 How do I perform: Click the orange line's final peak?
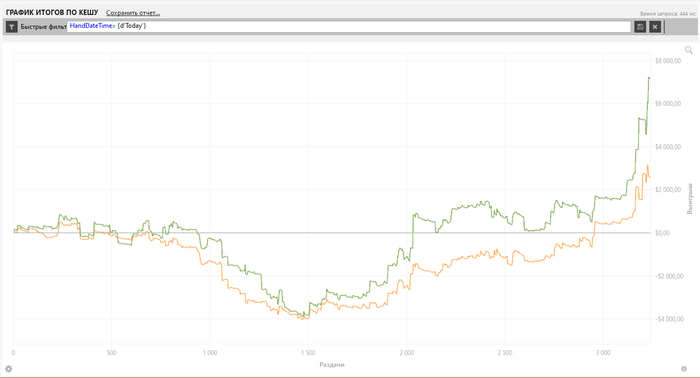(x=647, y=166)
